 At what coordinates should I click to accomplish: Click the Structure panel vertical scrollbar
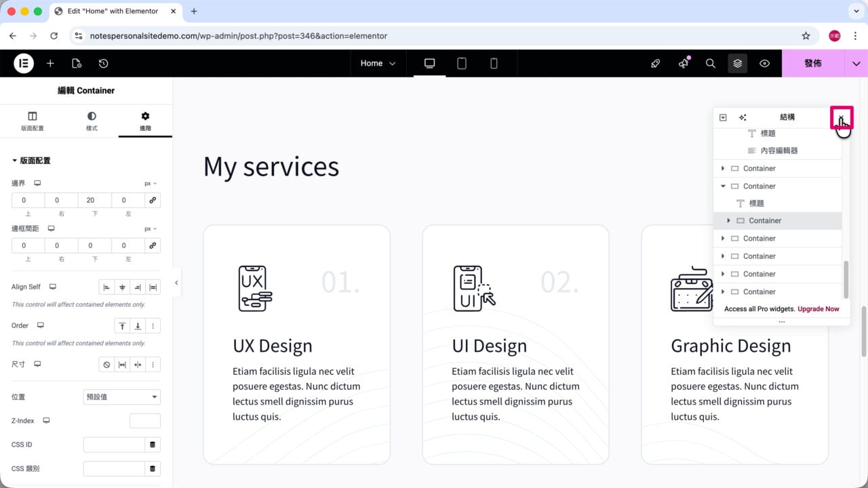[846, 280]
